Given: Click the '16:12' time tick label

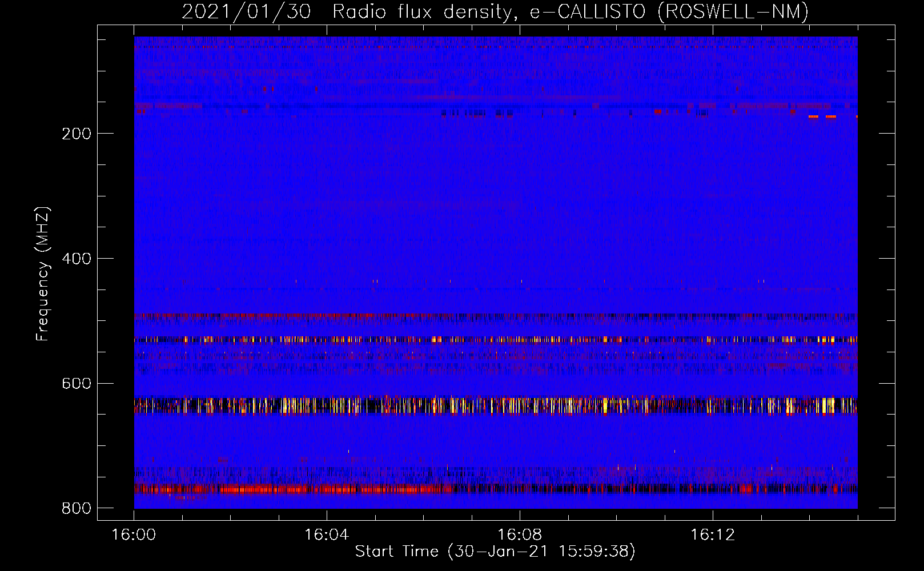Looking at the screenshot, I should pos(713,535).
